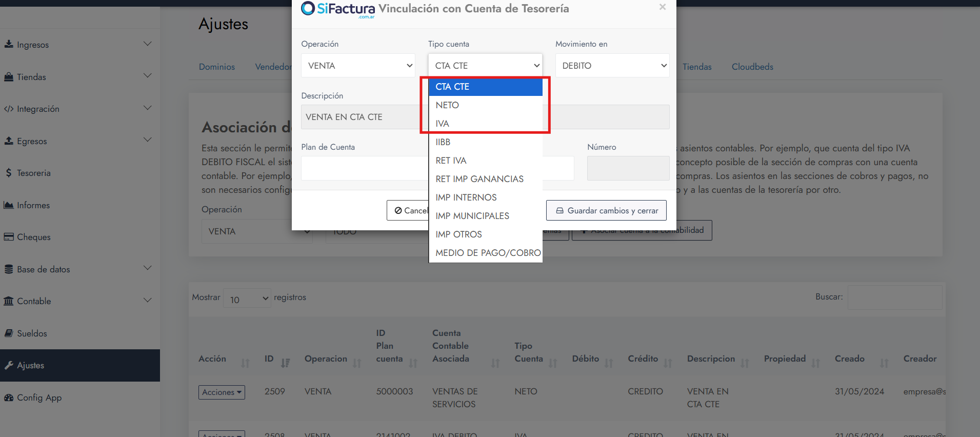Click the Cheques card icon

point(9,237)
